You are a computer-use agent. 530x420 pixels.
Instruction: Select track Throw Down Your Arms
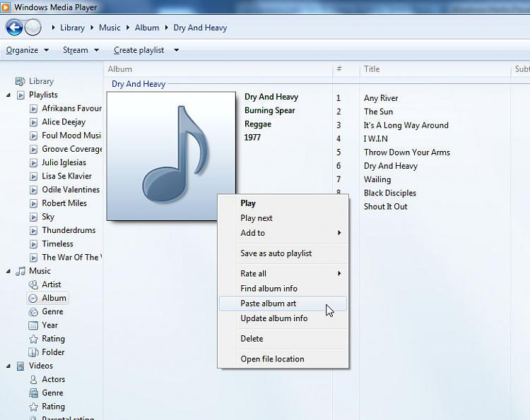[407, 152]
